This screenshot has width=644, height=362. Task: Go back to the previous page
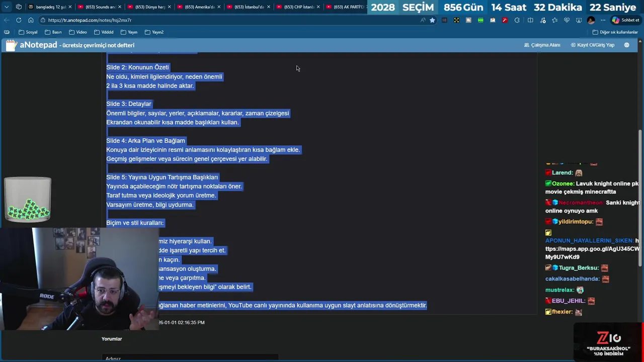click(6, 20)
